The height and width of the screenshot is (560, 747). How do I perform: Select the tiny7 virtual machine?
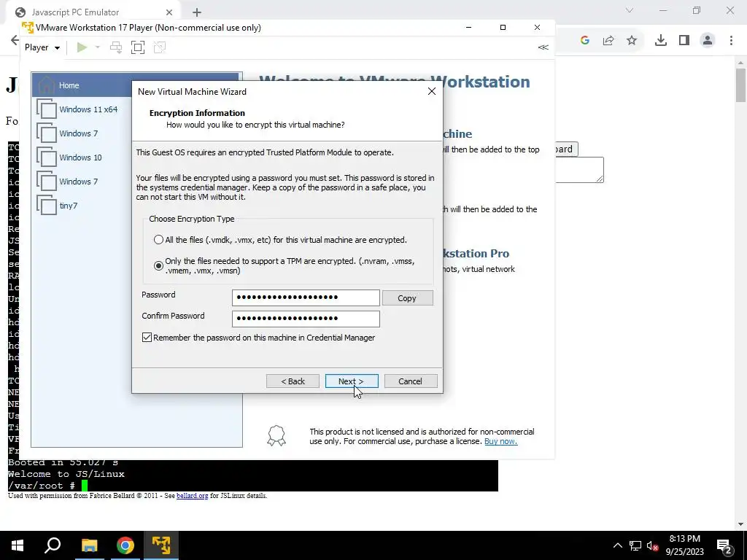click(68, 206)
